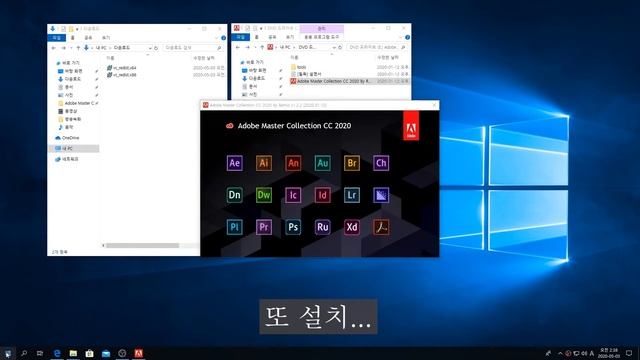Select the InDesign (Id) icon
This screenshot has height=360, width=640.
pyautogui.click(x=322, y=195)
